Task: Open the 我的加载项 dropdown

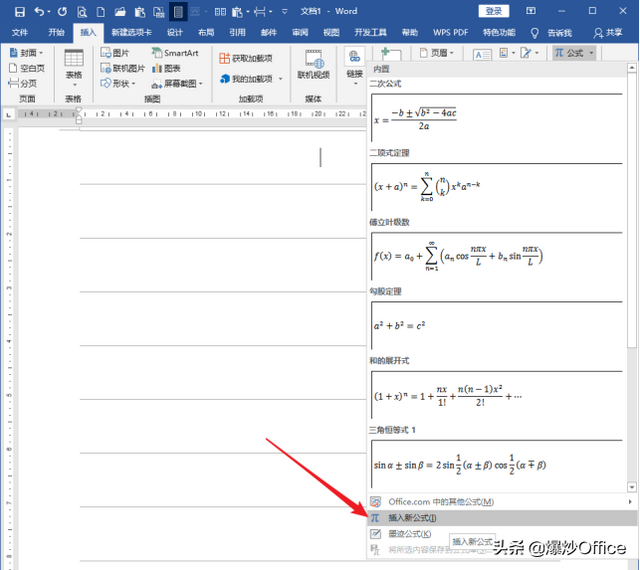Action: [251, 79]
